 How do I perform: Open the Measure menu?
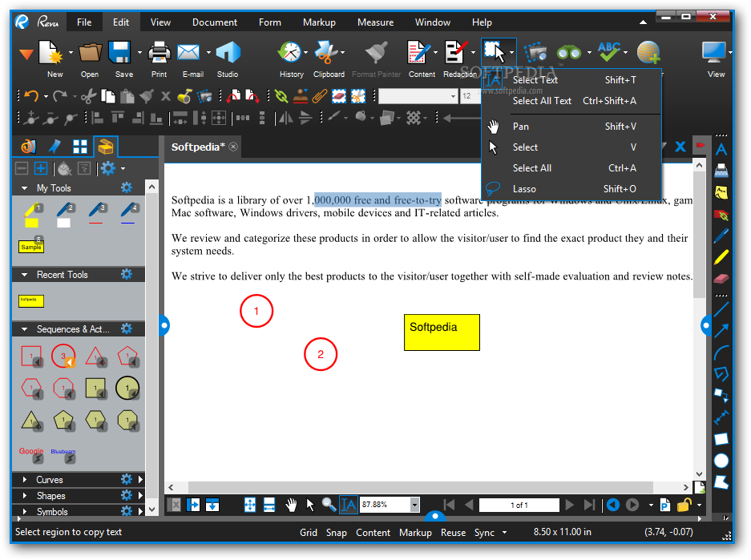point(375,22)
